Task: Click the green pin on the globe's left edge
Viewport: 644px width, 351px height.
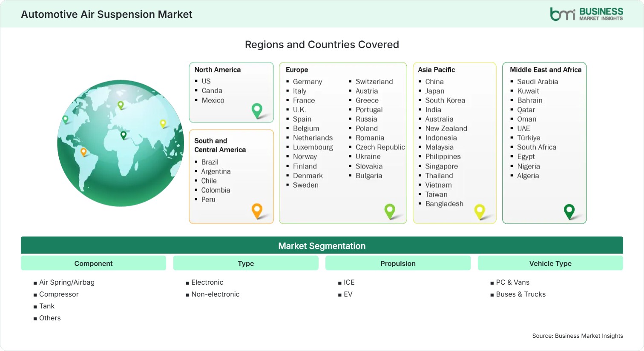Action: pyautogui.click(x=65, y=120)
